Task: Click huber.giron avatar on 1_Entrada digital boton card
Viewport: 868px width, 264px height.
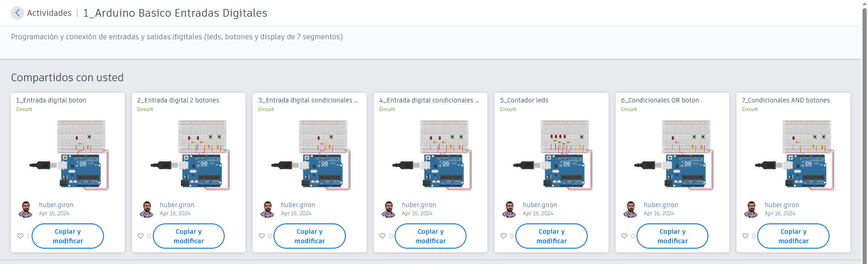Action: tap(25, 209)
